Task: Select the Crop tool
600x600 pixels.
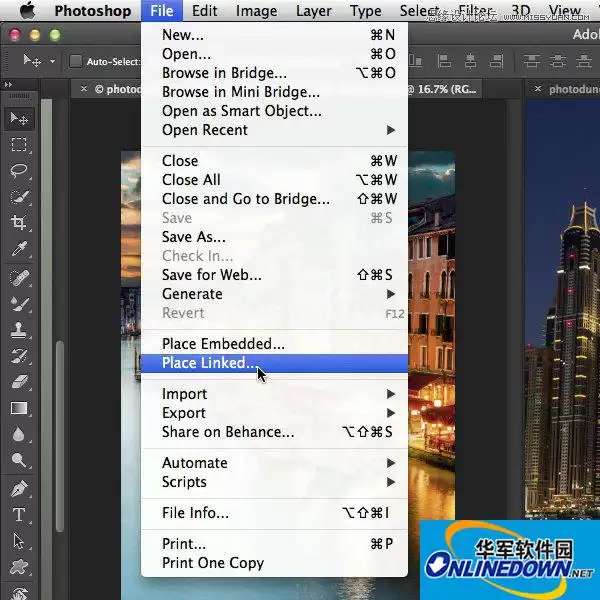Action: point(19,222)
